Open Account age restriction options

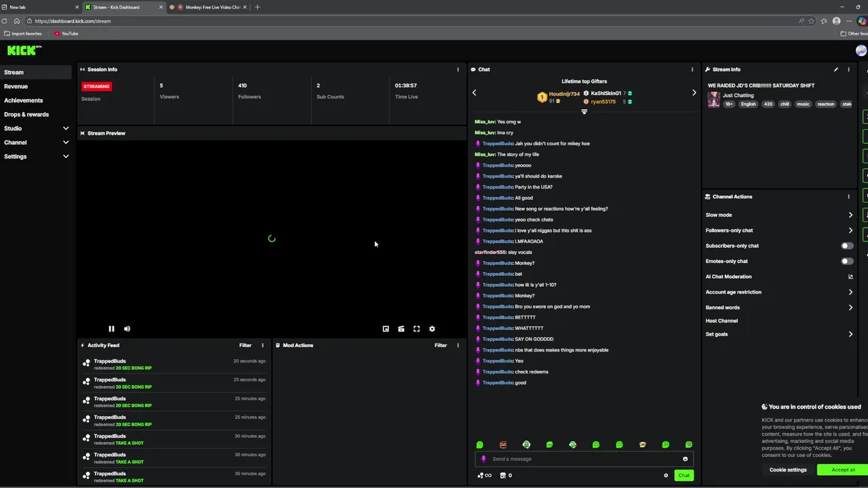pyautogui.click(x=779, y=292)
